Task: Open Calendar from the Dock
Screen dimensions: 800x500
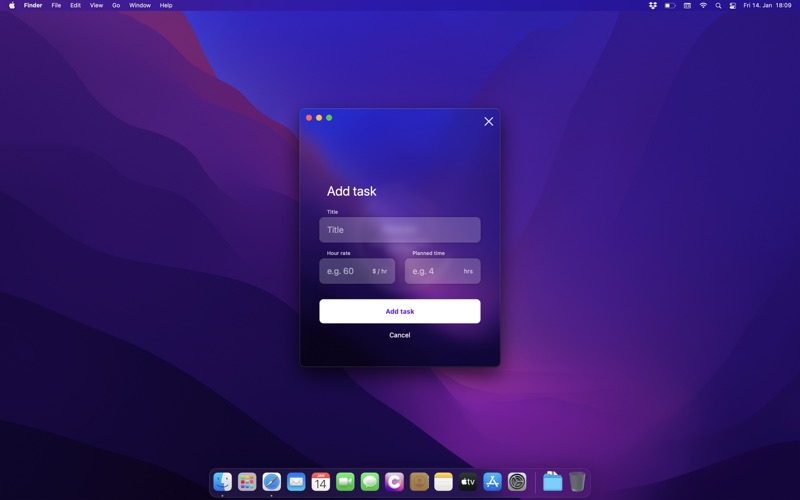Action: 320,482
